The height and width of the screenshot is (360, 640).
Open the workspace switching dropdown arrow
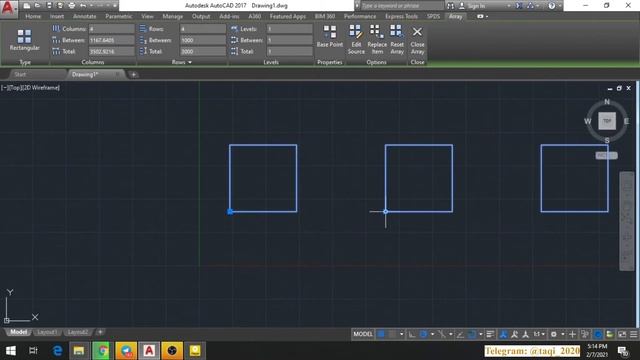click(x=563, y=334)
